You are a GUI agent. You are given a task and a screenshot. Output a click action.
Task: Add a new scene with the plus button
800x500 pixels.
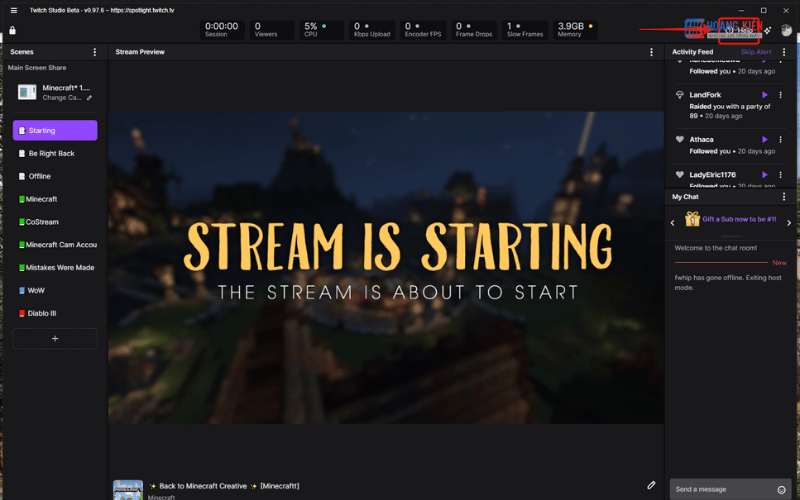55,339
